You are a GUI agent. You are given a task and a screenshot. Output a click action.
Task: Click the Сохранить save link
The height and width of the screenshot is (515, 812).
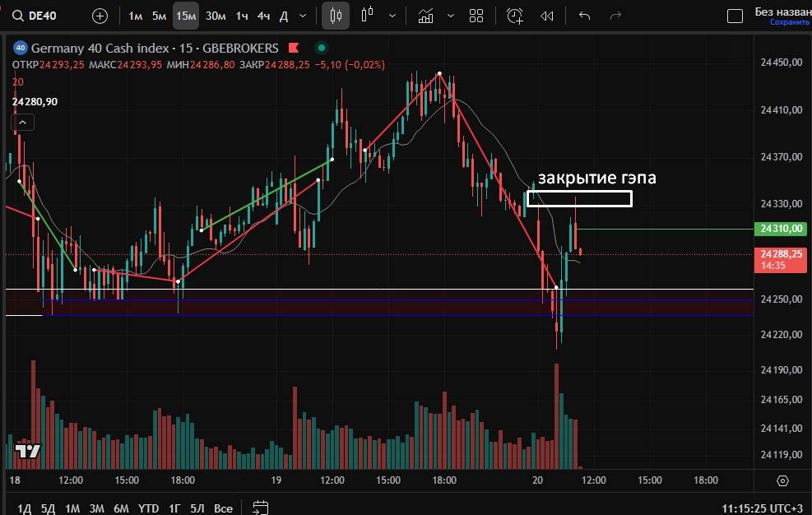point(790,22)
